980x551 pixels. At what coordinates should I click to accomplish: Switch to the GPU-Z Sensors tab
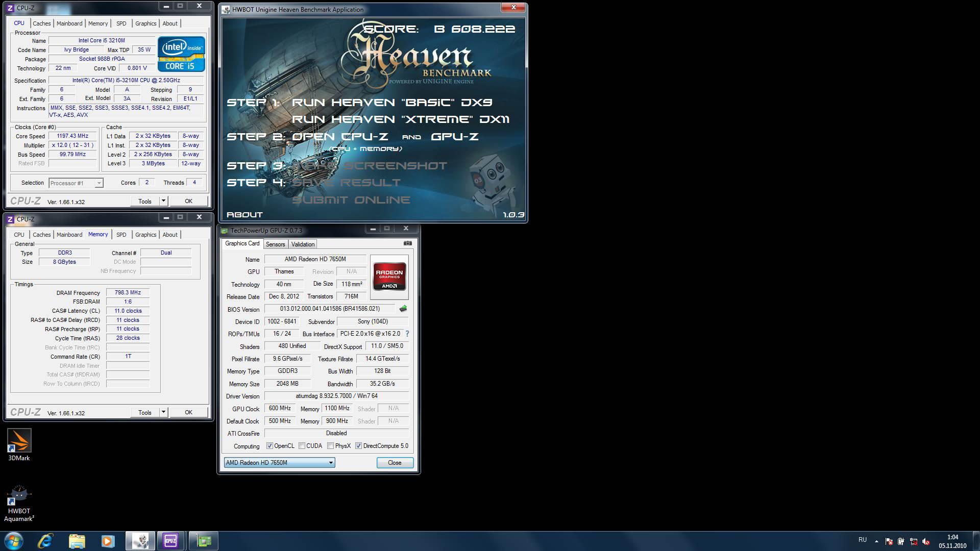click(x=275, y=244)
